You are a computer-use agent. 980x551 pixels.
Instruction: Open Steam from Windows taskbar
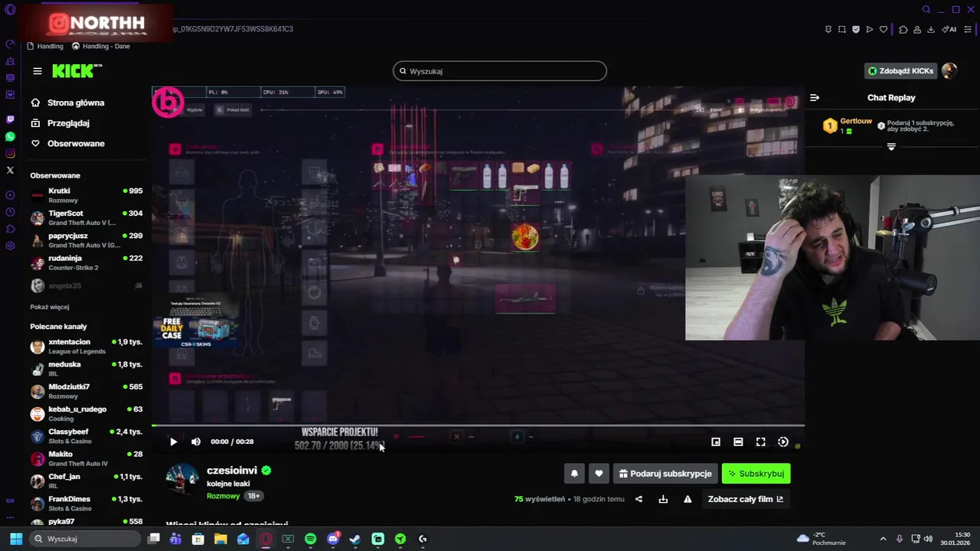coord(355,539)
